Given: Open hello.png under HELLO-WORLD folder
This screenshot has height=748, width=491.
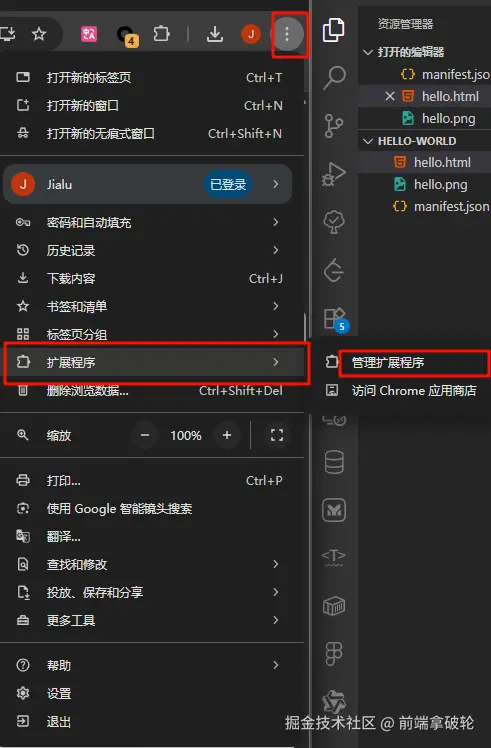Looking at the screenshot, I should [x=425, y=184].
